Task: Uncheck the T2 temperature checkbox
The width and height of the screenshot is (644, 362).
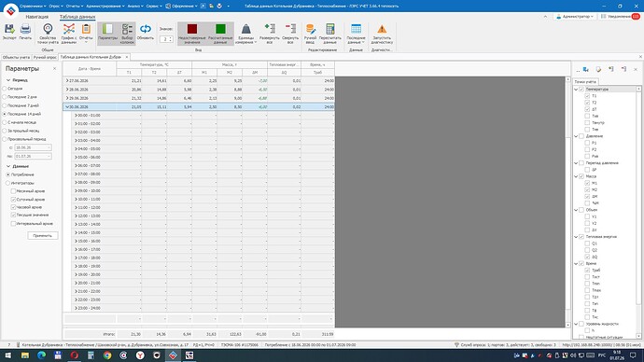Action: 587,103
